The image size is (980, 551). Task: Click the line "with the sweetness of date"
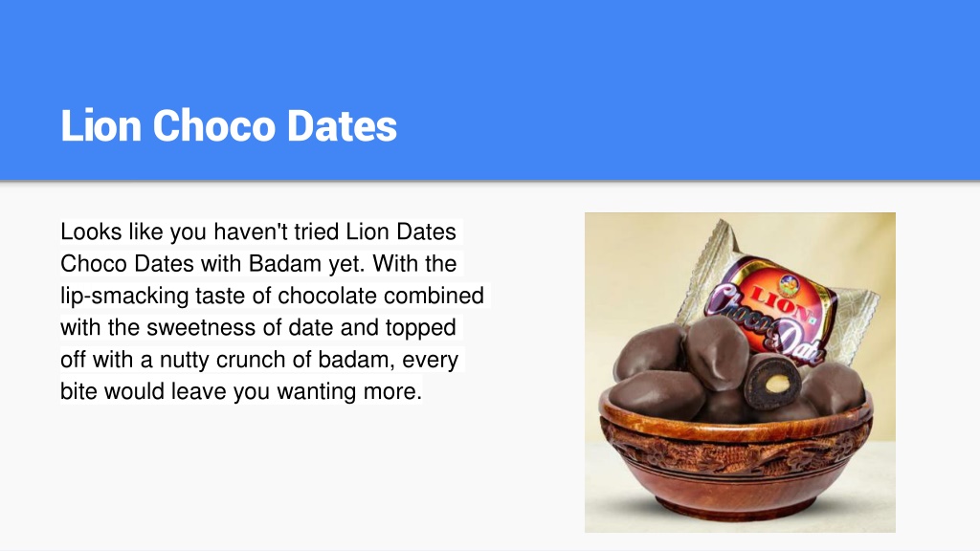258,327
